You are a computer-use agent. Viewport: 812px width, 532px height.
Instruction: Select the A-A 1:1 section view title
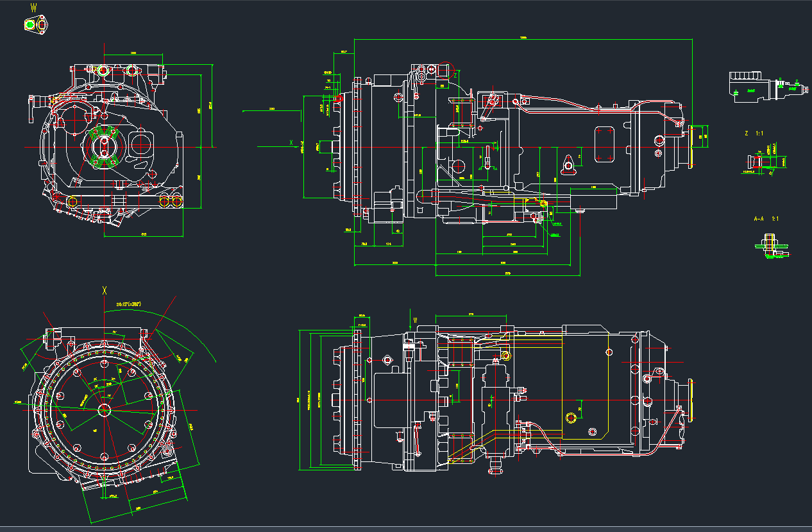pos(766,219)
